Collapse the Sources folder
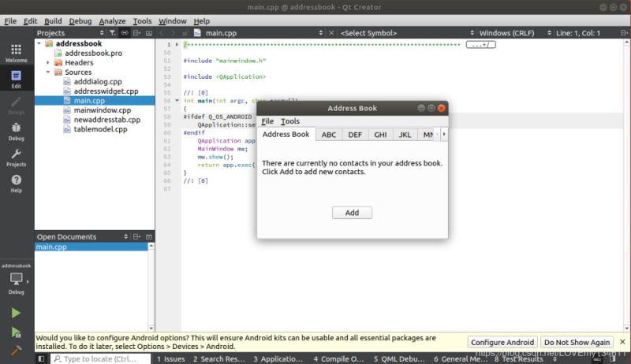The image size is (631, 364). pyautogui.click(x=48, y=72)
